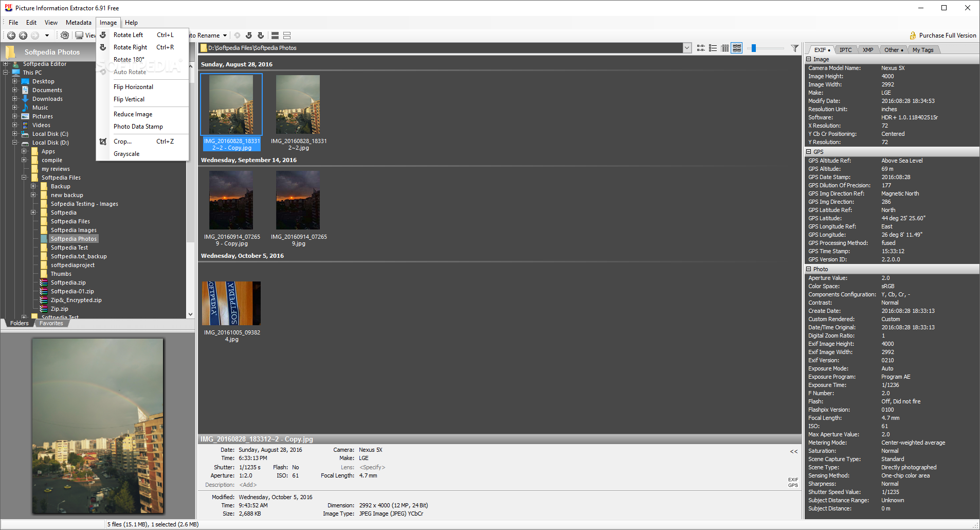
Task: Click the toolbar Rotate Left icon
Action: click(x=249, y=36)
